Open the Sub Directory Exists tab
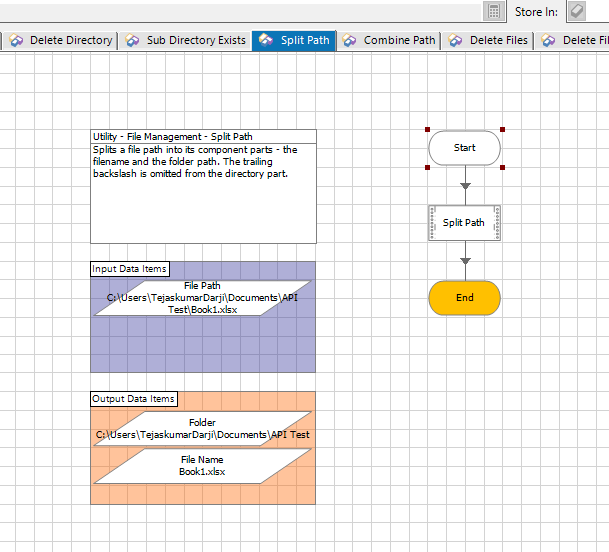Screen dimensions: 609x552 (195, 41)
